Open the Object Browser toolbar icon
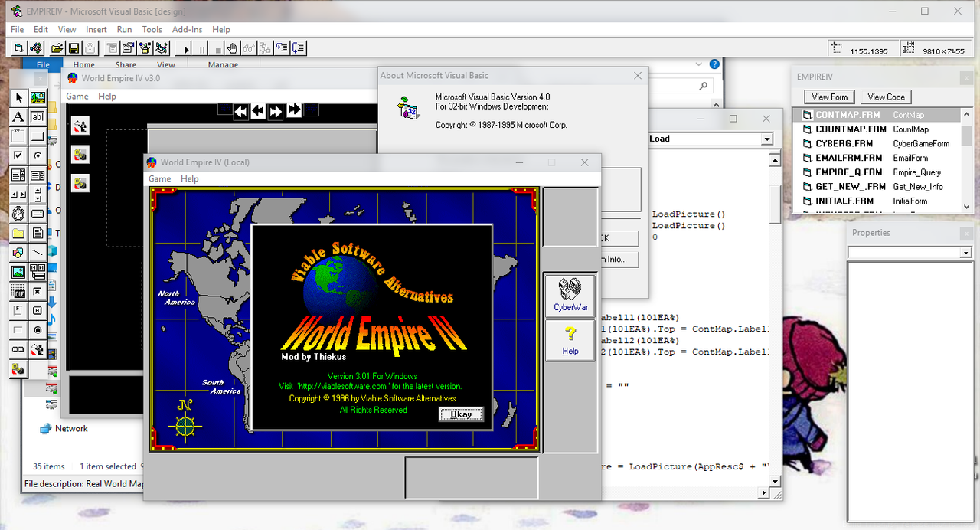The height and width of the screenshot is (530, 980). coord(145,48)
